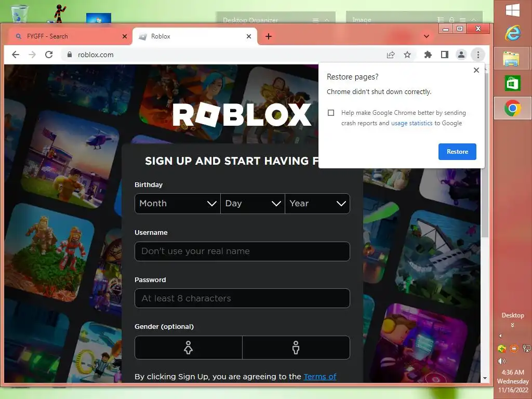
Task: Click the taskbar clock 4:36 AM
Action: [x=513, y=372]
